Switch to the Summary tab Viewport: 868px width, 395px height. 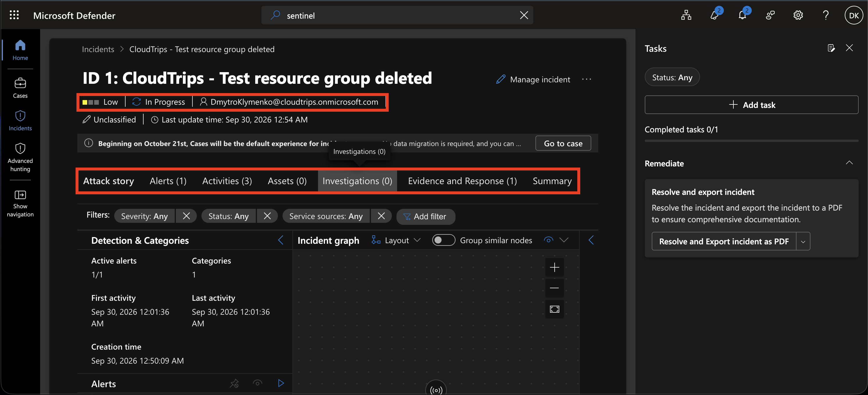(552, 181)
